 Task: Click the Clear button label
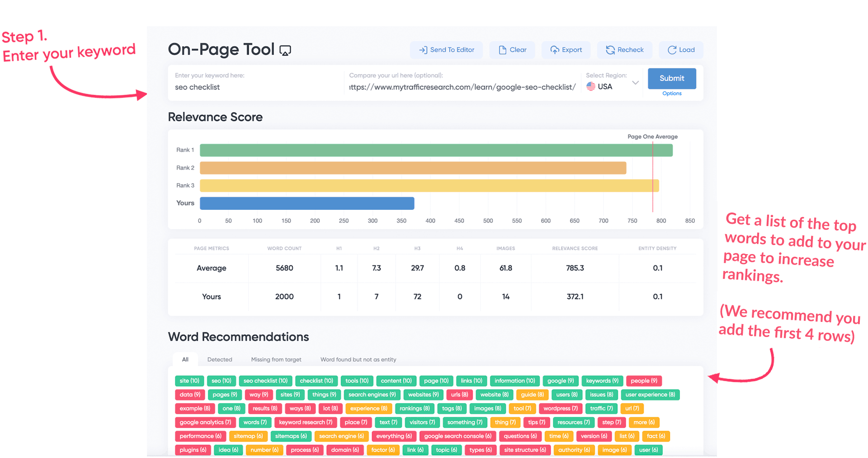518,50
